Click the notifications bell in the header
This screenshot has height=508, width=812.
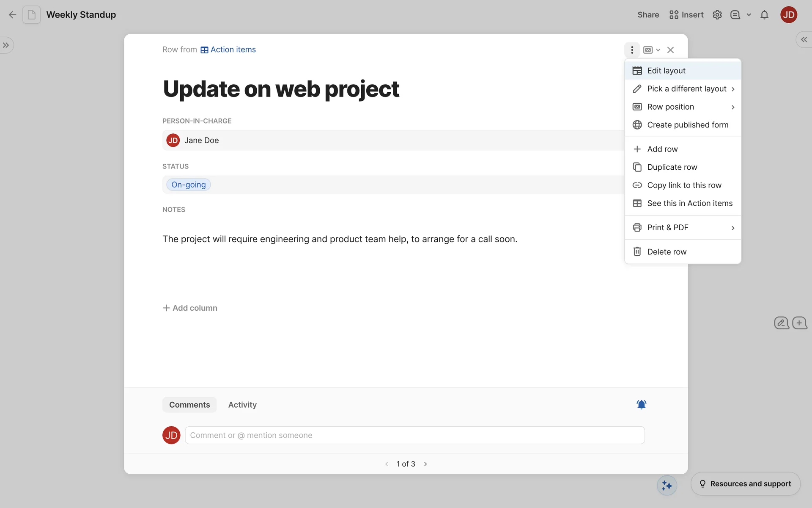(x=764, y=15)
